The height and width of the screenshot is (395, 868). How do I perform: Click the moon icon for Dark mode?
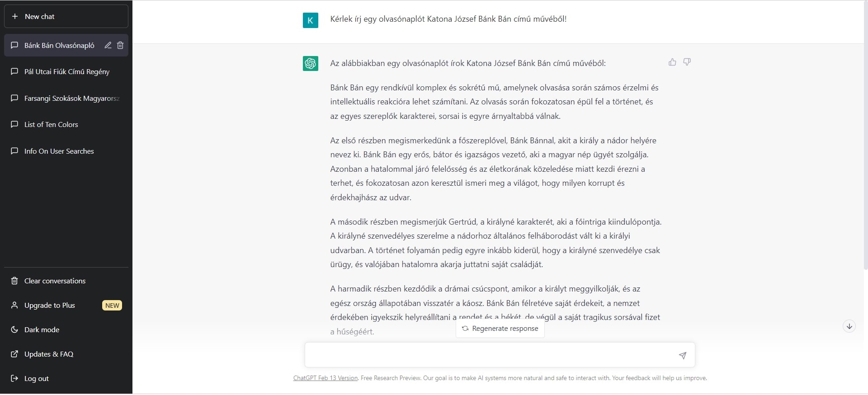(x=14, y=329)
